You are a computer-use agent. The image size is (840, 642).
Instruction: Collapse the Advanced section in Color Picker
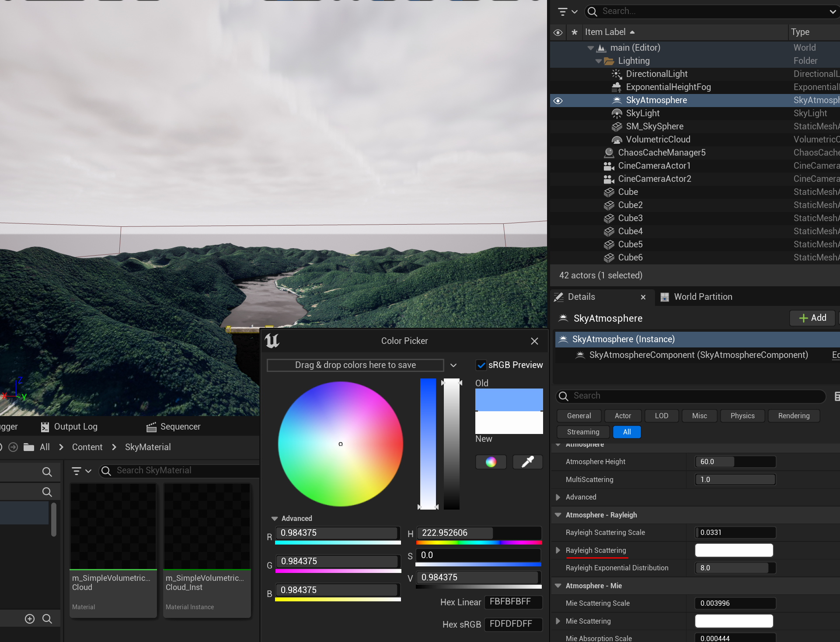[x=275, y=518]
